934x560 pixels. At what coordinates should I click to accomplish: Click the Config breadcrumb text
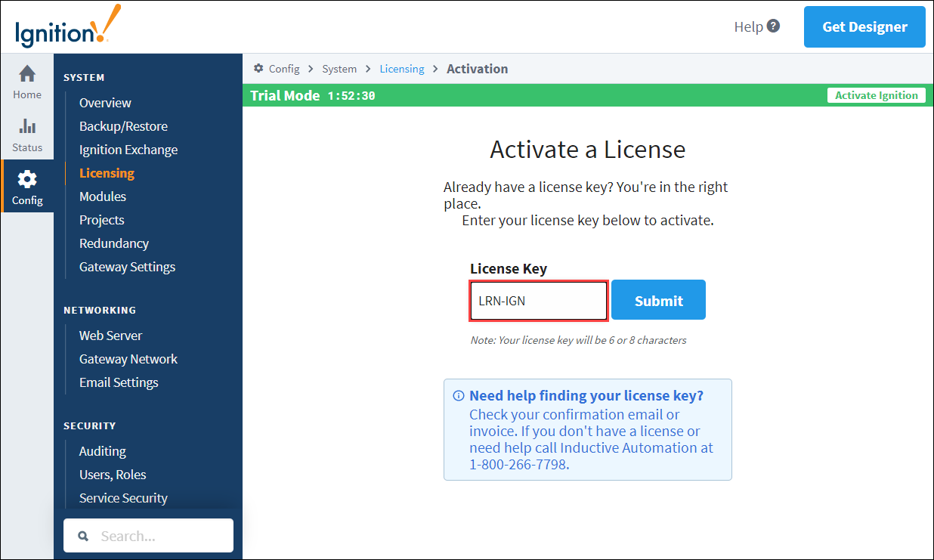(284, 69)
